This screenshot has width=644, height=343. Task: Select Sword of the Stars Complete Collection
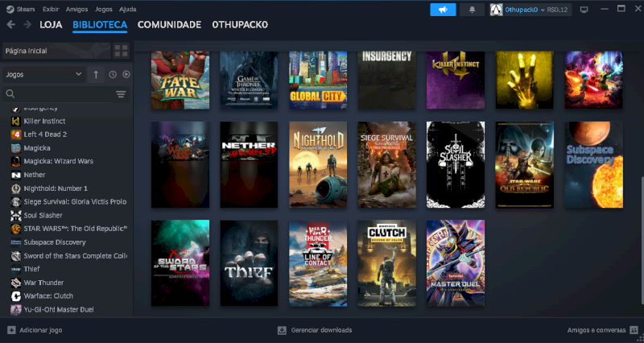coord(68,255)
